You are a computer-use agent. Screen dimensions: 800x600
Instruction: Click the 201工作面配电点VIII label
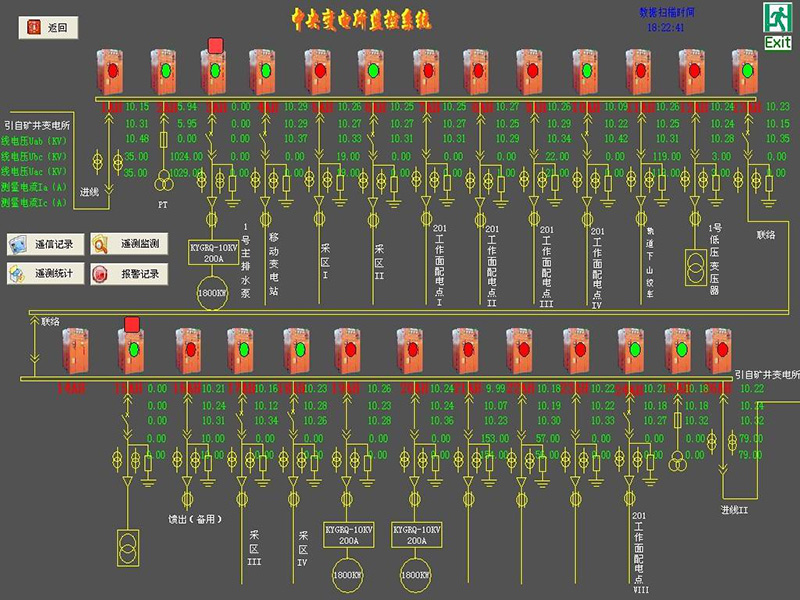[640, 553]
